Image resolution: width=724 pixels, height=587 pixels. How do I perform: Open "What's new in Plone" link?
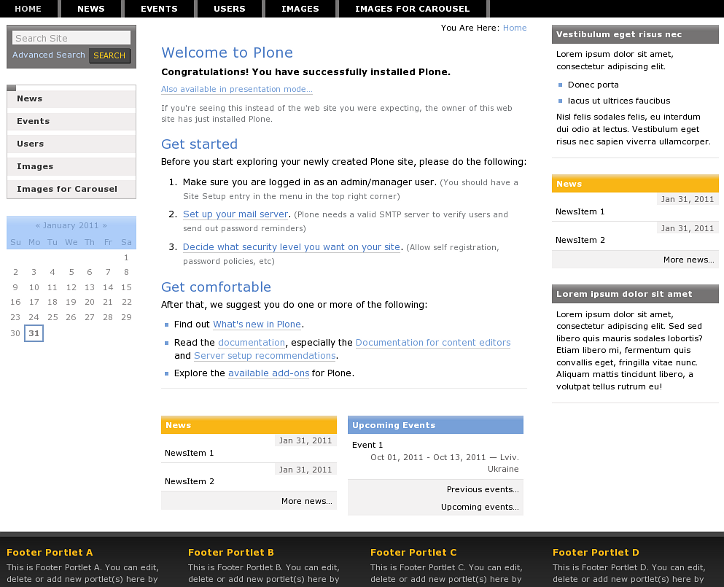tap(257, 324)
